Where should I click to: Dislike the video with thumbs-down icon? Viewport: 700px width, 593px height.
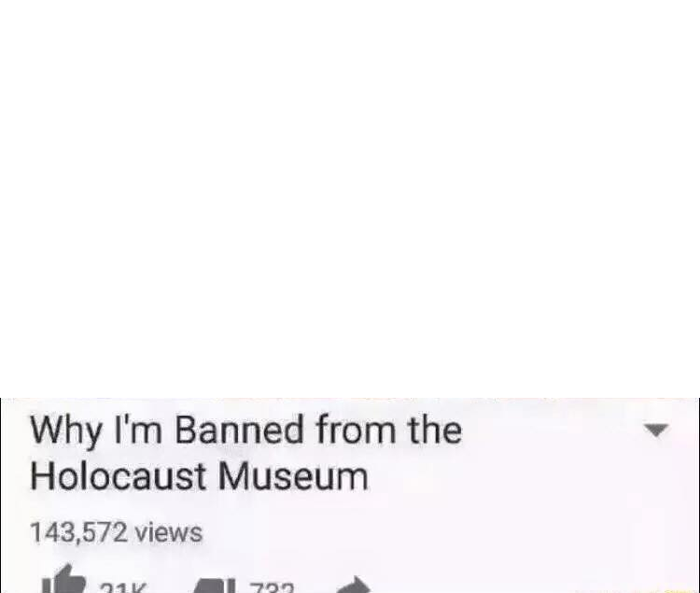click(x=215, y=585)
